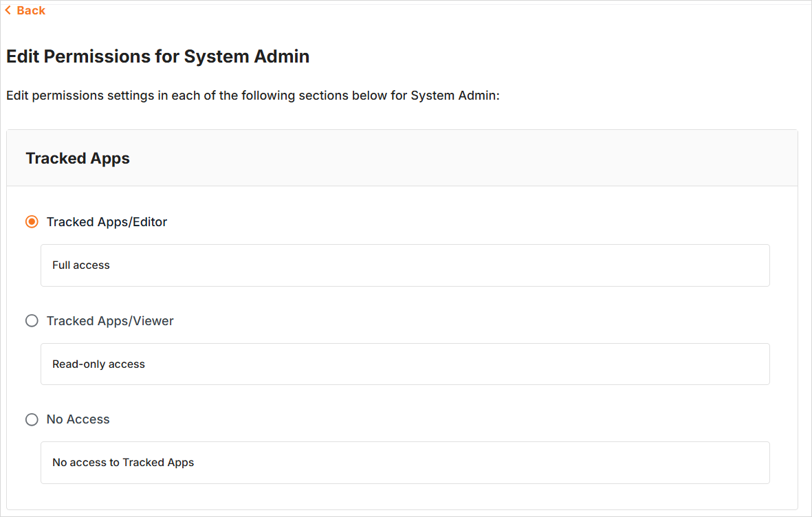Click the Edit Permissions for System Admin title
812x517 pixels.
[157, 56]
